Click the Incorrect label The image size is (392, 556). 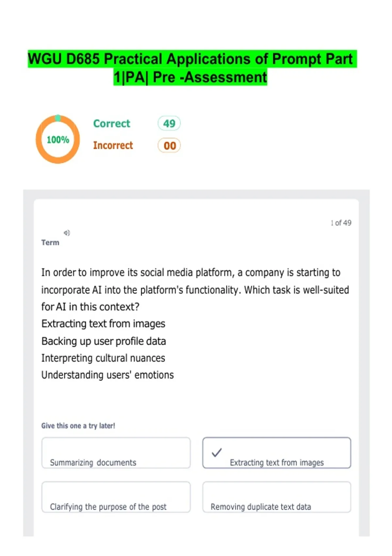point(113,145)
